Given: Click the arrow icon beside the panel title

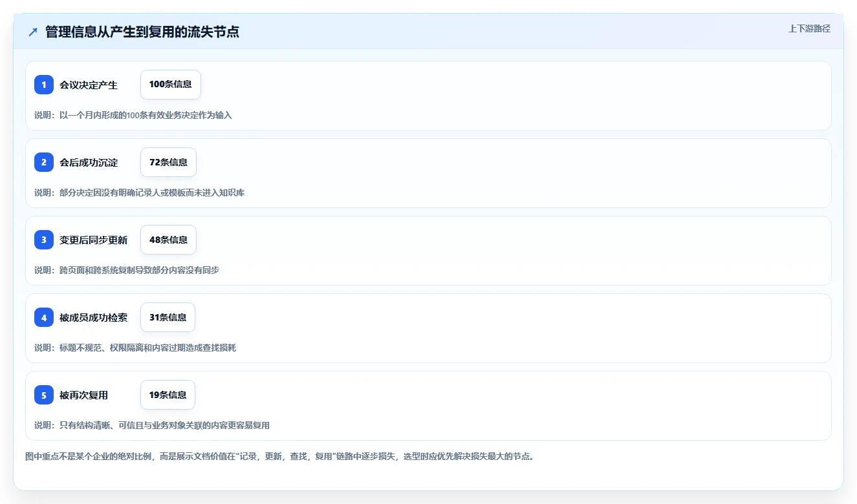Looking at the screenshot, I should [33, 32].
